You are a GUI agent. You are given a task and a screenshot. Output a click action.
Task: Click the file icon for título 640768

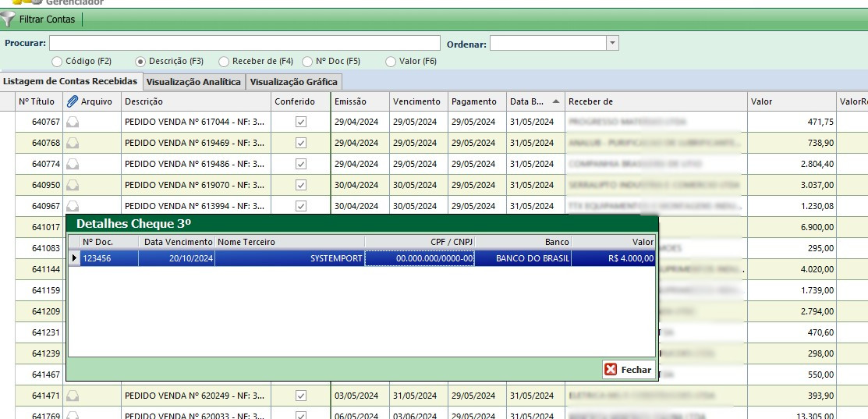pos(73,143)
